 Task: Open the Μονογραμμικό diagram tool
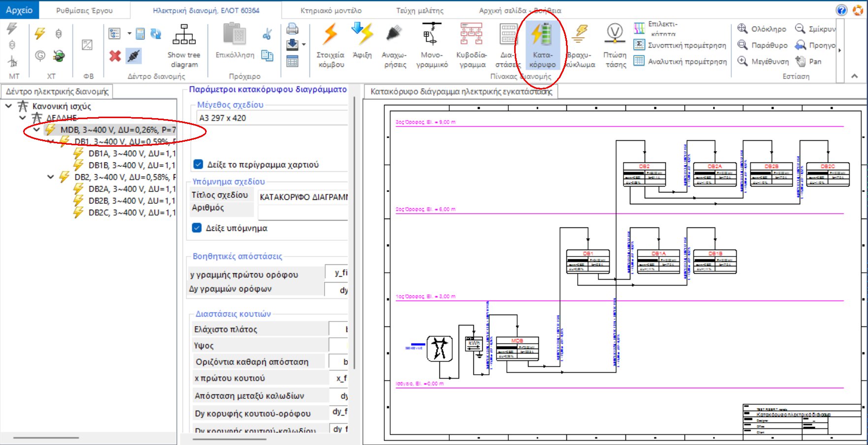[x=432, y=46]
